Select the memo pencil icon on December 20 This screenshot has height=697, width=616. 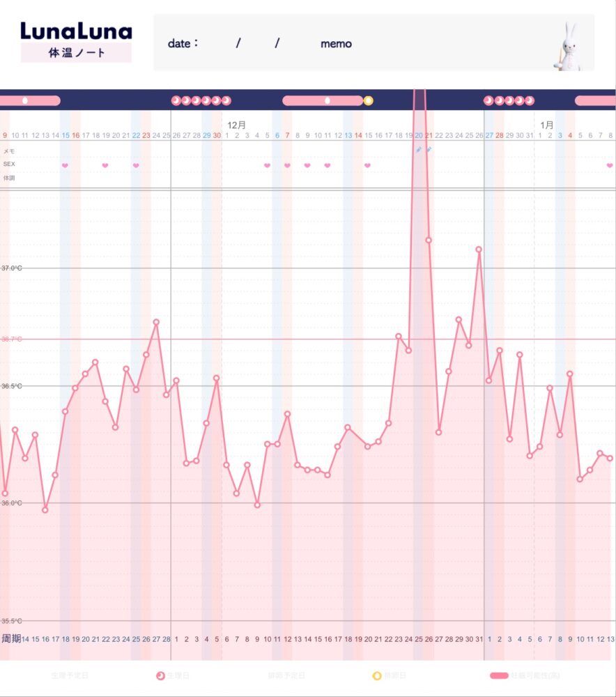(419, 149)
